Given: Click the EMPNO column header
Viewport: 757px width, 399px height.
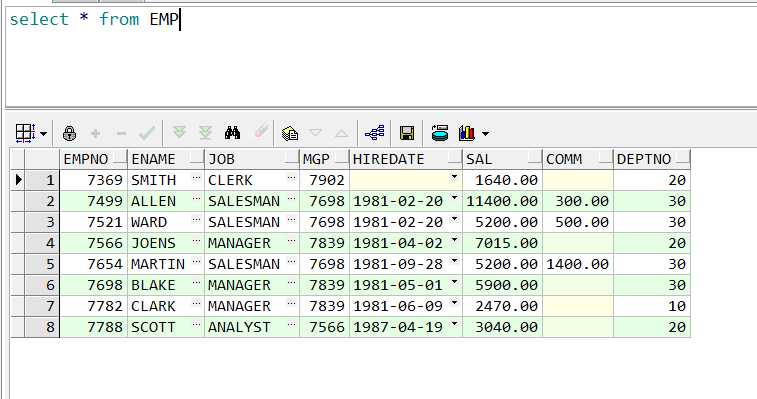Looking at the screenshot, I should 93,159.
